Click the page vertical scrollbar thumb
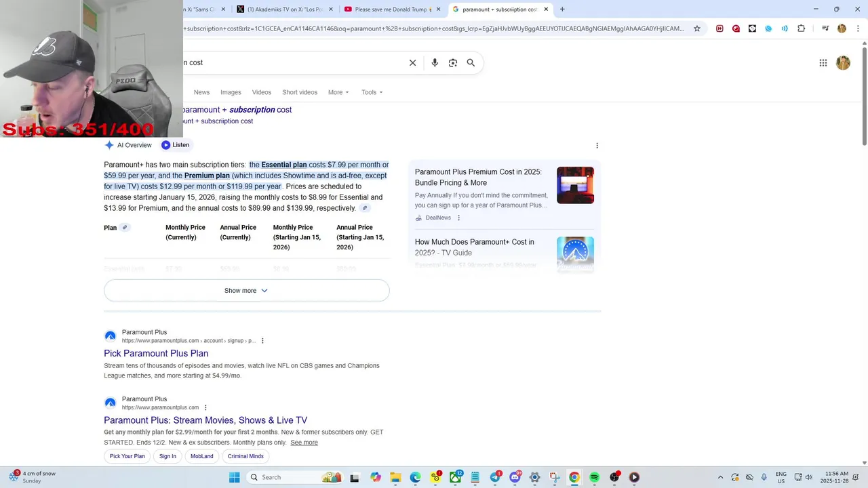868x488 pixels. pos(864,95)
